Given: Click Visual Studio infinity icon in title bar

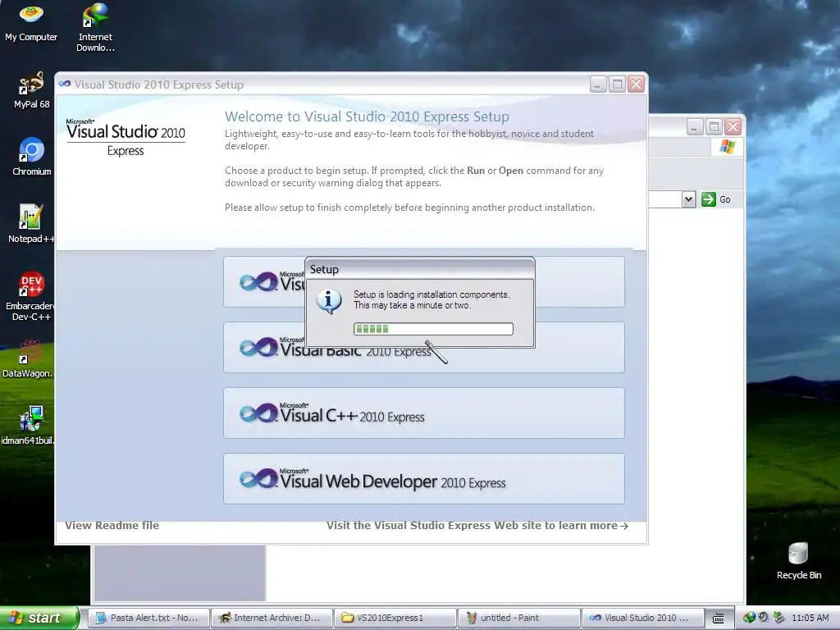Looking at the screenshot, I should 65,84.
